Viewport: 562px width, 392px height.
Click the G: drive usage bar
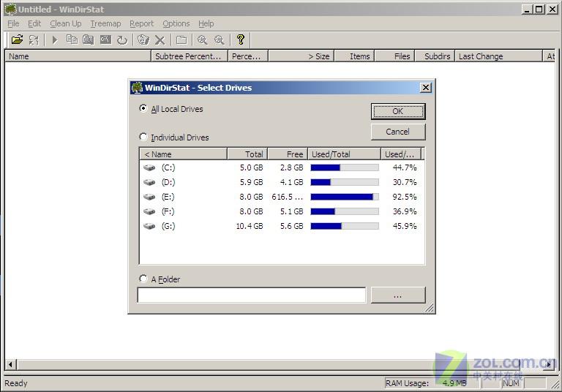pyautogui.click(x=345, y=227)
